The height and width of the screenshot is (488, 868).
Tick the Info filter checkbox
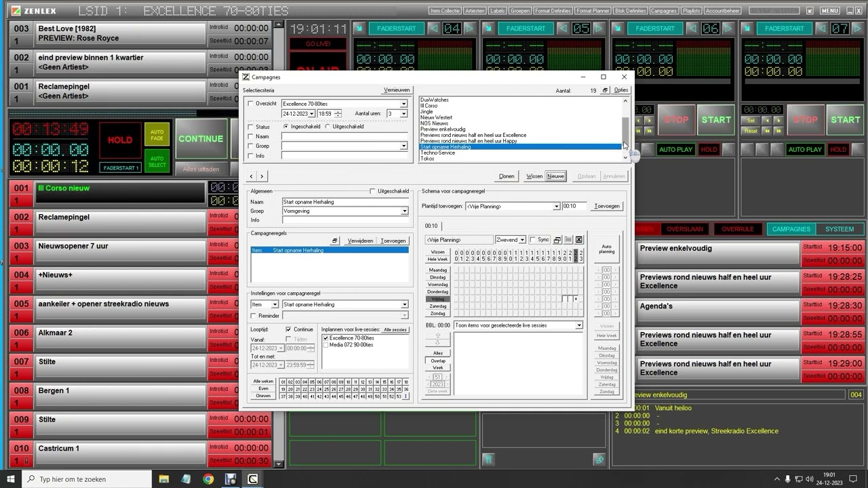pos(250,156)
